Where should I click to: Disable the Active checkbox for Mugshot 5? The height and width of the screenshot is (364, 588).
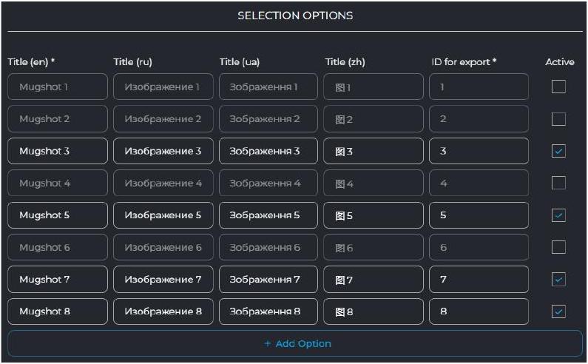point(558,215)
